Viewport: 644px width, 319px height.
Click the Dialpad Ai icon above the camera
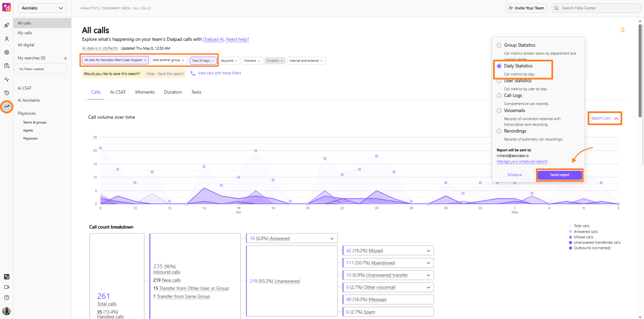(x=6, y=277)
